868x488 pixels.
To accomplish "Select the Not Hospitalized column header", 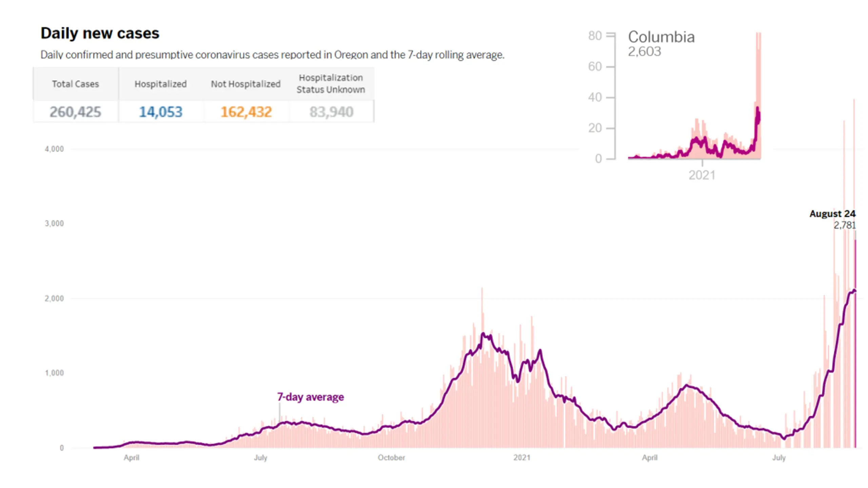I will point(246,84).
